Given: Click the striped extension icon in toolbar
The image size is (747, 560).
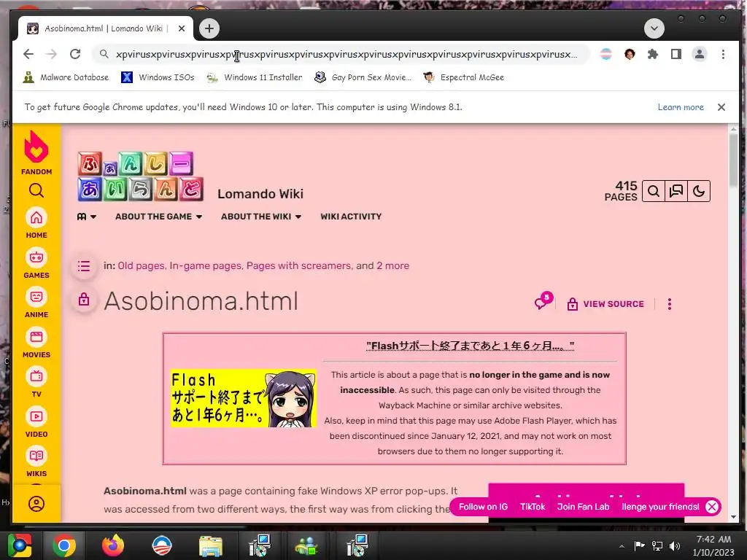Looking at the screenshot, I should click(606, 54).
